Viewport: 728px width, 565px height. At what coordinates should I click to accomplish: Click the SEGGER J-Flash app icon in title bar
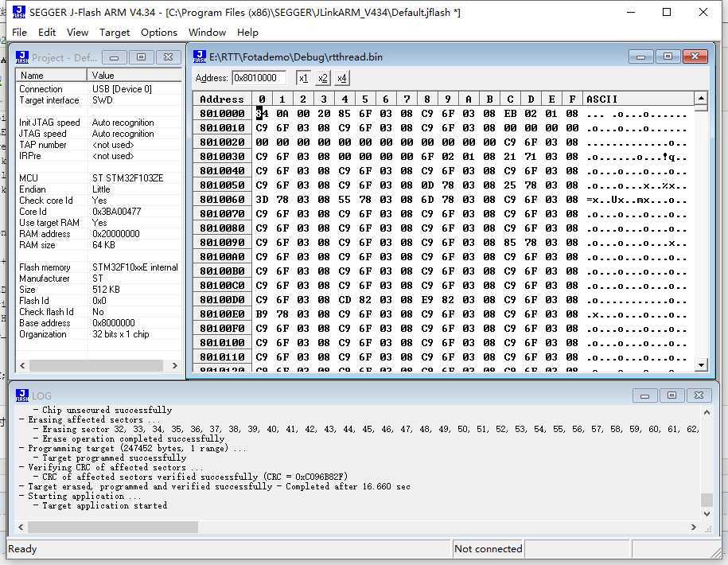point(18,12)
